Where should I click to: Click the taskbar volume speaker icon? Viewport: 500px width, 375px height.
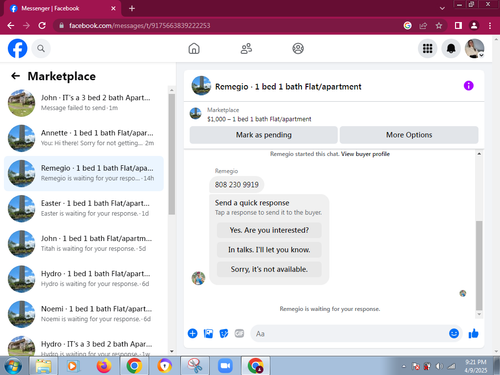point(439,366)
